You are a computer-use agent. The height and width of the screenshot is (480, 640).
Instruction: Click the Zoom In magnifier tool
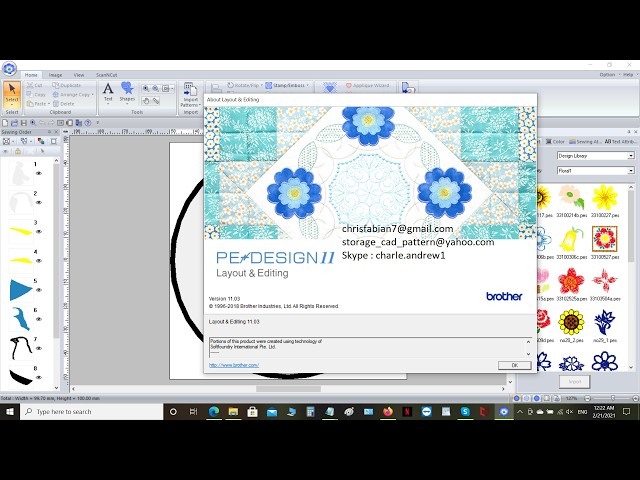coord(146,88)
